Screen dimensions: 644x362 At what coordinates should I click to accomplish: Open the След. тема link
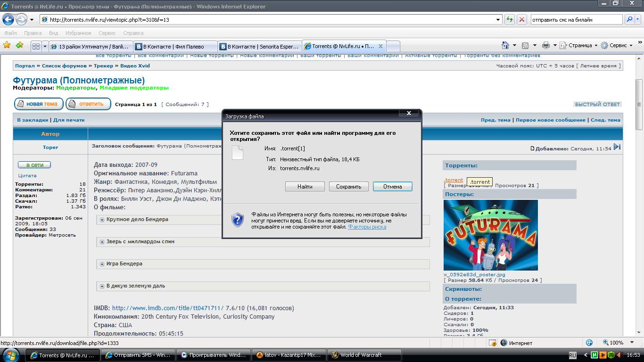[x=605, y=120]
